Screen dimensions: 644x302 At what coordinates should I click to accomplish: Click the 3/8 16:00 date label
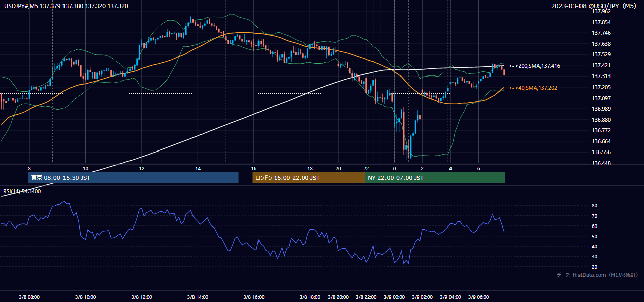[x=254, y=297]
